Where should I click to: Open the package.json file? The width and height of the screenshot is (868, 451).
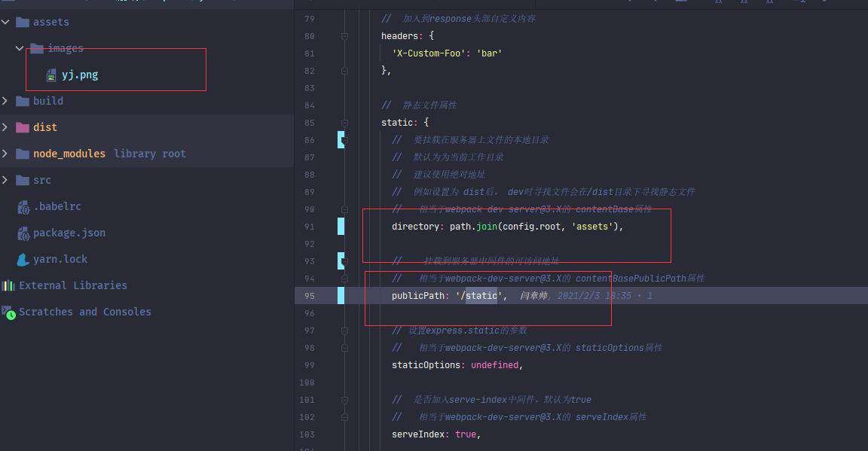coord(69,233)
